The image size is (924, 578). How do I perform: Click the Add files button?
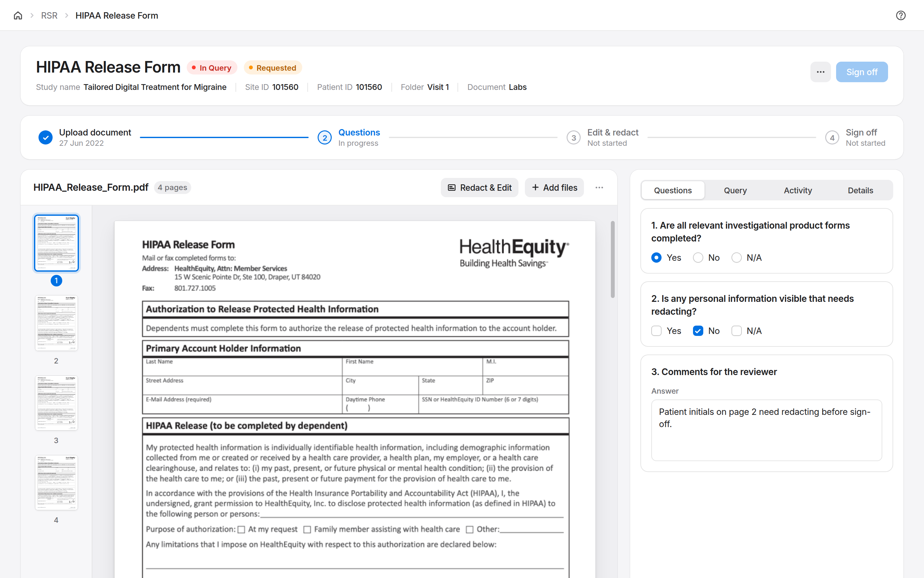[554, 188]
